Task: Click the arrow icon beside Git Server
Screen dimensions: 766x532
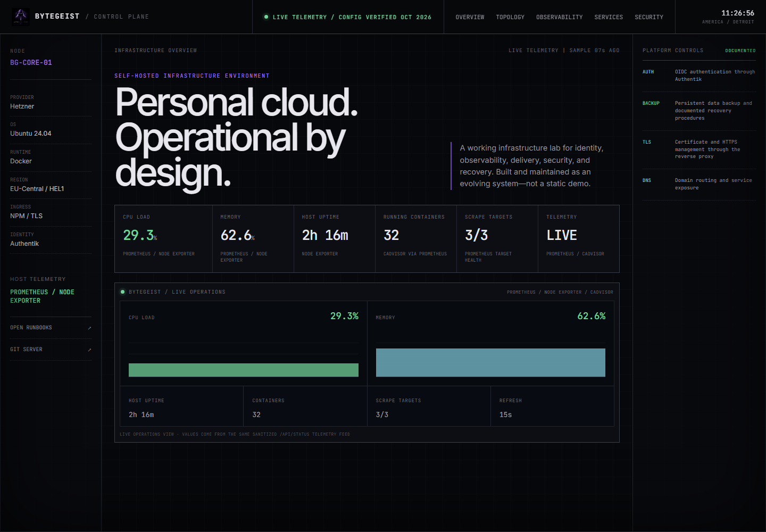Action: click(x=89, y=350)
